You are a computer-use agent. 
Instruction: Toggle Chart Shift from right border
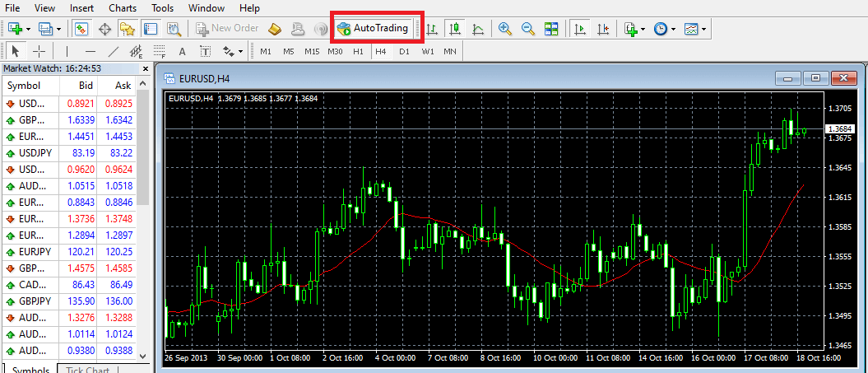point(603,28)
